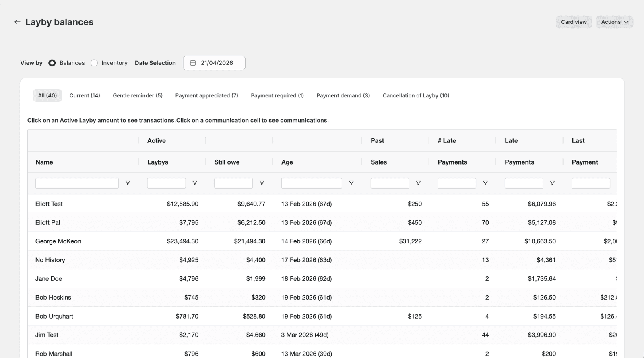Open the # Late Payments filter icon

point(485,183)
